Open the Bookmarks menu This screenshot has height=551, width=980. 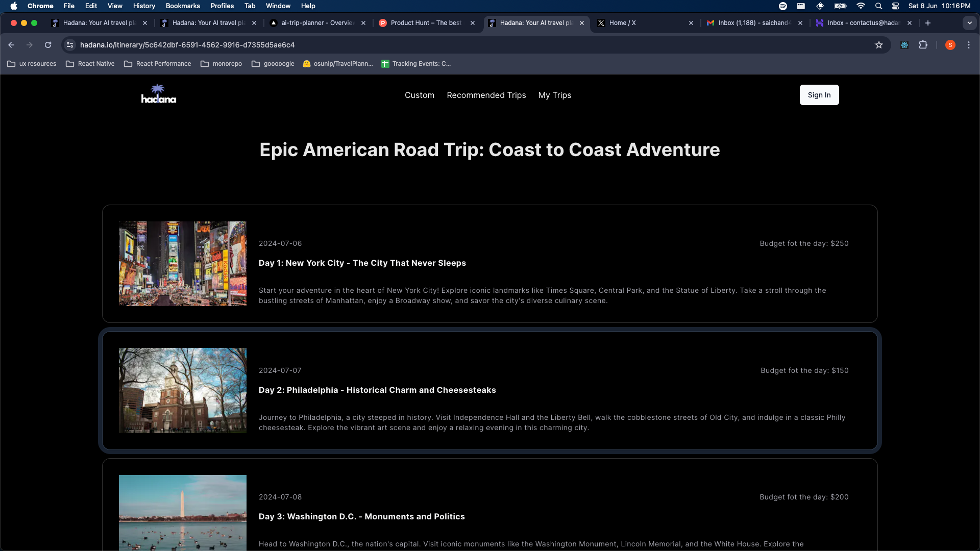tap(182, 6)
